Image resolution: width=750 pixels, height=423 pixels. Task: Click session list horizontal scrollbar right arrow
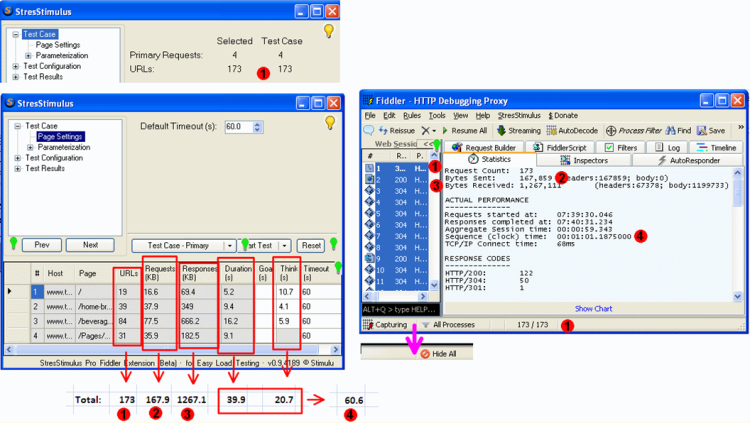[x=422, y=297]
